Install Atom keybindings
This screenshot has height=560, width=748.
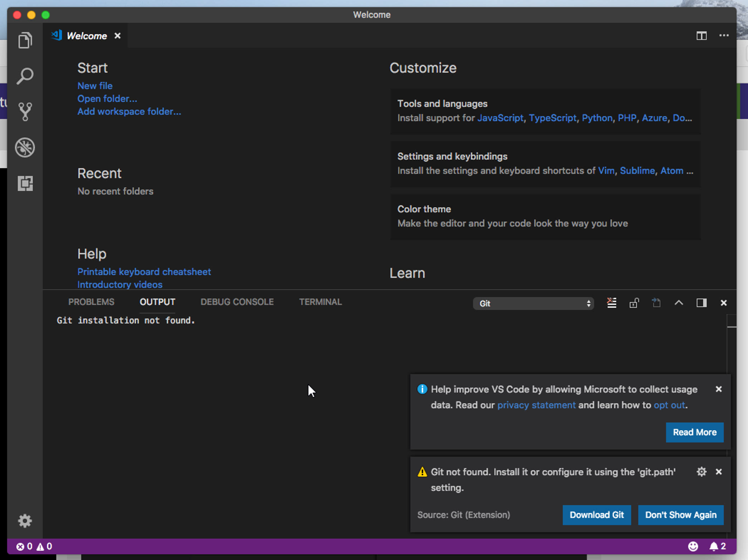[672, 171]
